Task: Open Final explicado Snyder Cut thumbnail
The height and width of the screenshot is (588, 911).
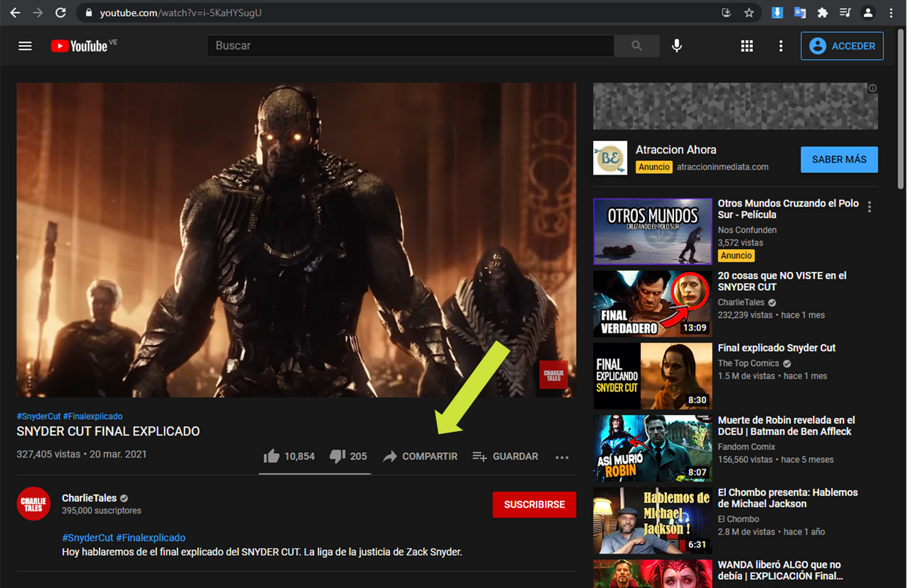Action: click(x=653, y=376)
